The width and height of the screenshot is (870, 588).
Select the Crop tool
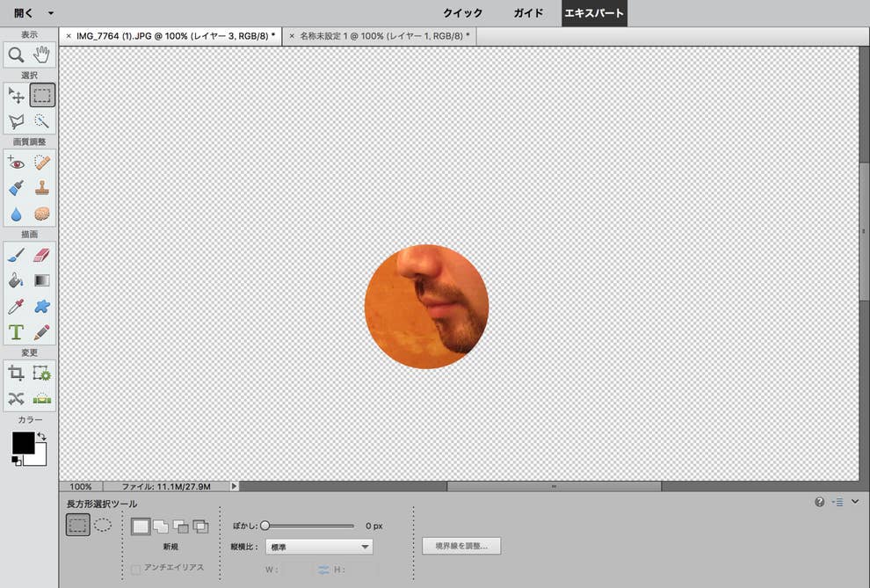16,373
